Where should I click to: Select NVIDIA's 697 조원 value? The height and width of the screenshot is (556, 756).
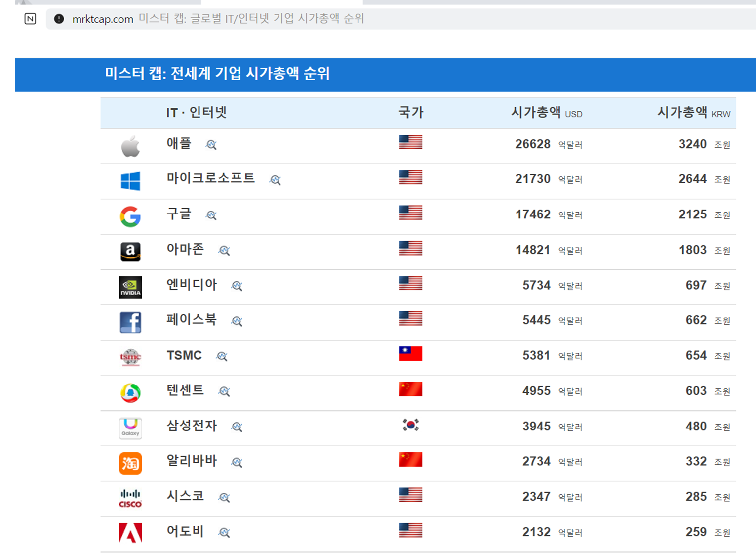pos(708,286)
